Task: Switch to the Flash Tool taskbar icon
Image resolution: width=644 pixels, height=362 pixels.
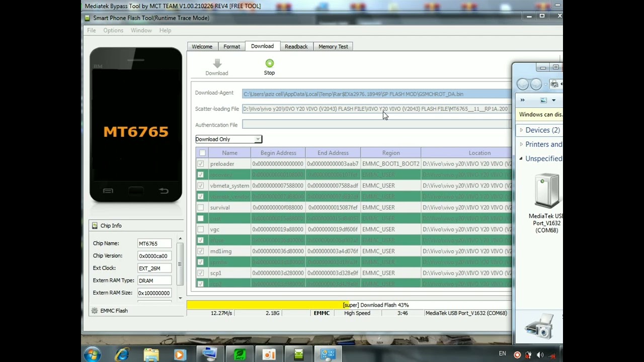Action: tap(299, 354)
